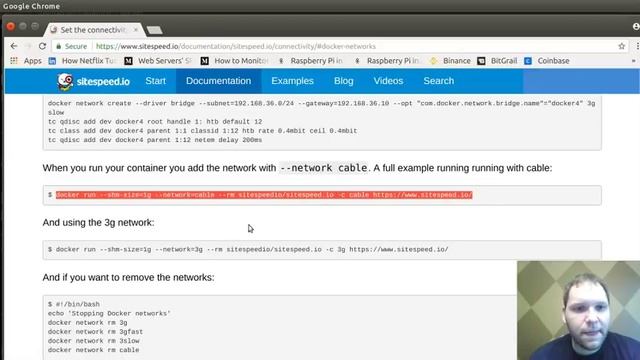The width and height of the screenshot is (640, 360).
Task: Click the 'echo Stopping Docker networks' line
Action: tap(109, 313)
